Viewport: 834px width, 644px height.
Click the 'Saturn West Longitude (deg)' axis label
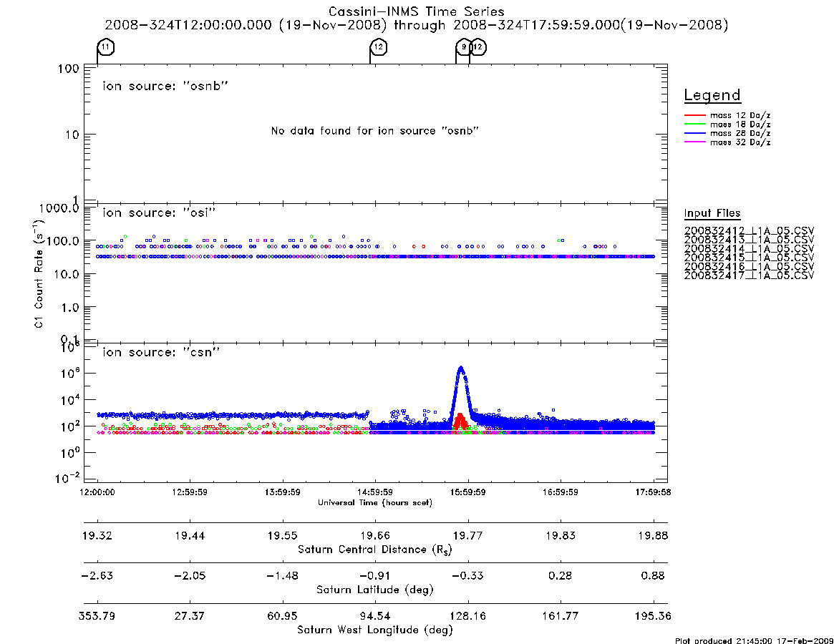pyautogui.click(x=375, y=630)
